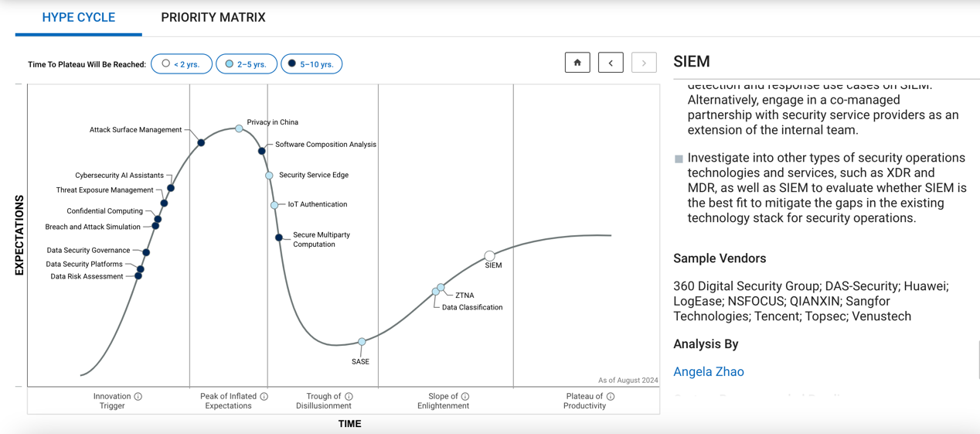Open info icon for Peak of Inflated Expectations
980x434 pixels.
tap(264, 397)
